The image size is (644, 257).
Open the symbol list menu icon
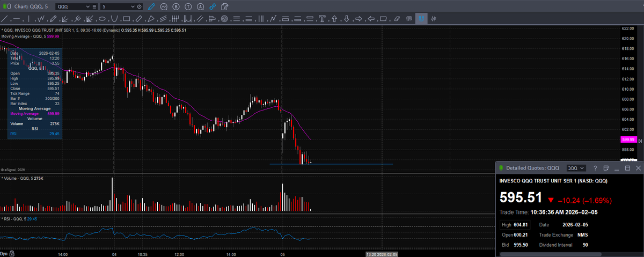tap(95, 6)
